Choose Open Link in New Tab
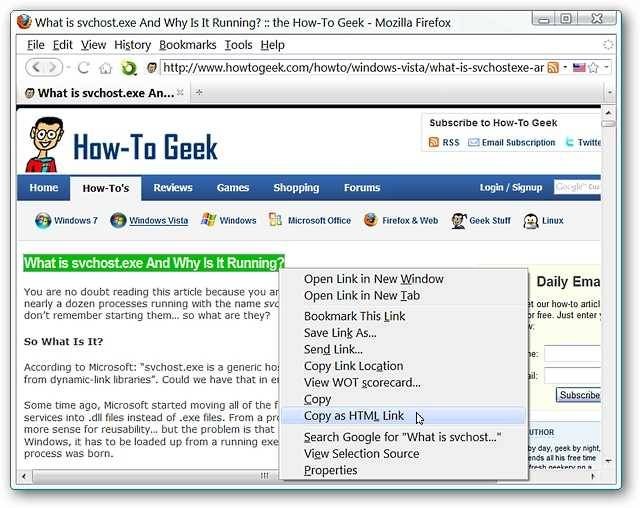Screen dimensions: 640x508 [x=404, y=296]
